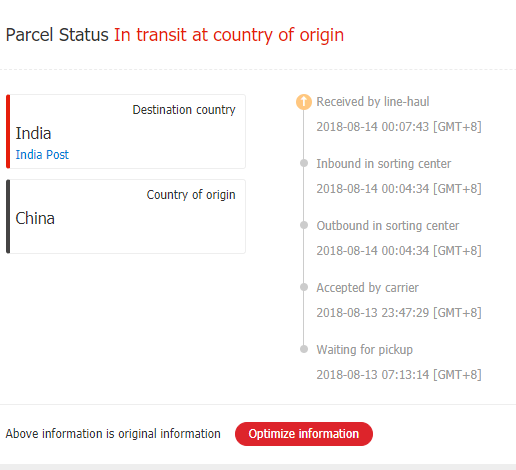Viewport: 516px width, 470px height.
Task: Click the Accepted by carrier event label
Action: click(367, 288)
